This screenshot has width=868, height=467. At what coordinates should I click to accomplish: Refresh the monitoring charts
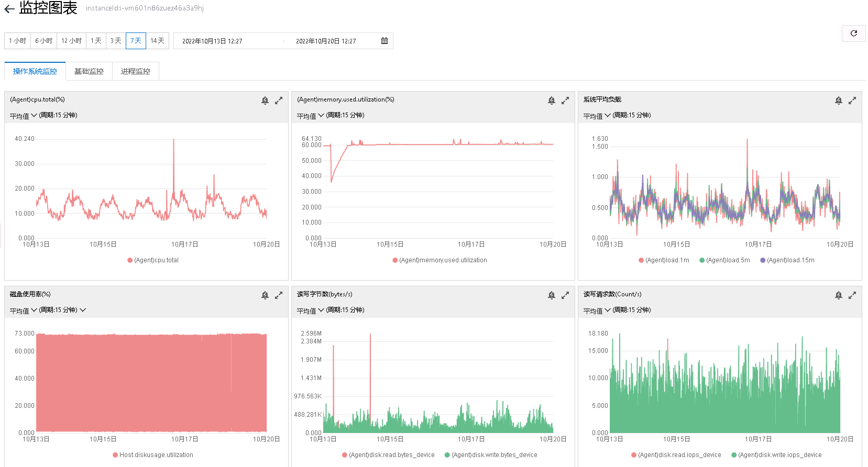pyautogui.click(x=853, y=34)
